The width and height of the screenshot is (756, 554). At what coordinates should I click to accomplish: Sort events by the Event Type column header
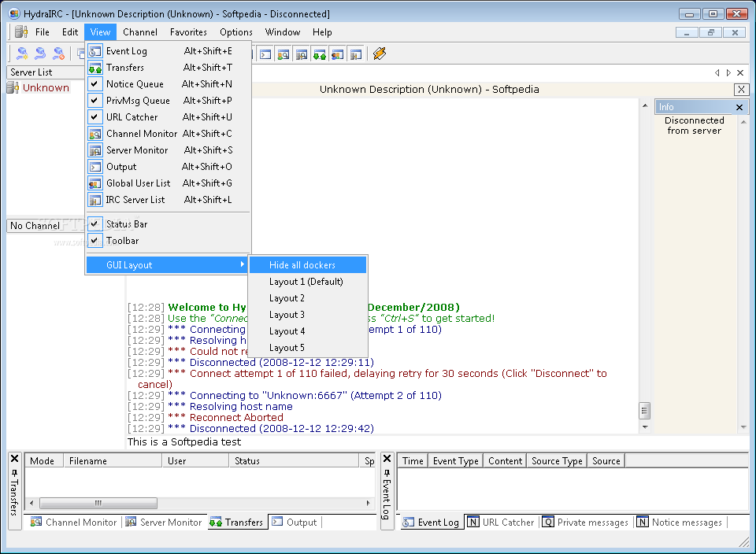pyautogui.click(x=456, y=461)
